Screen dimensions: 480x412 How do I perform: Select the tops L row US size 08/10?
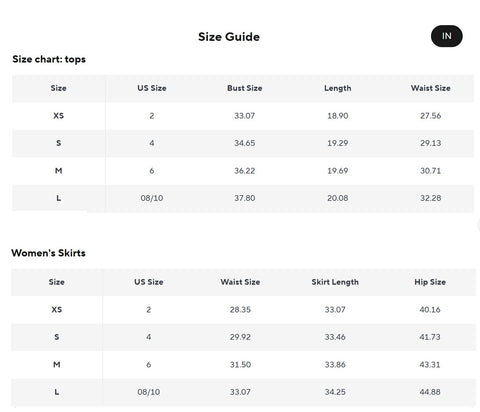[152, 198]
